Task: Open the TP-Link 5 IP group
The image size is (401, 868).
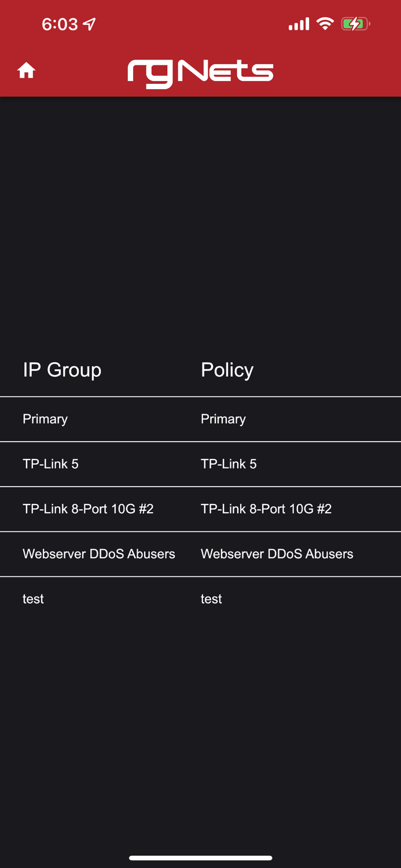Action: point(50,464)
